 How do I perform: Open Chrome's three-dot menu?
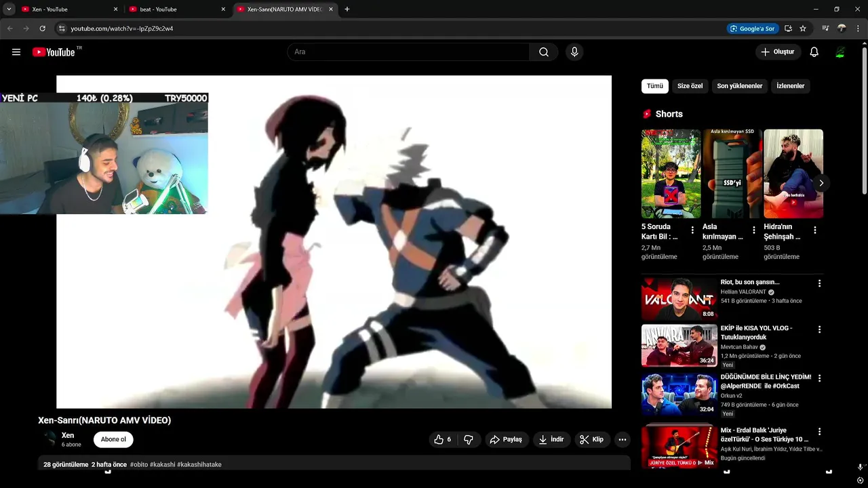858,28
